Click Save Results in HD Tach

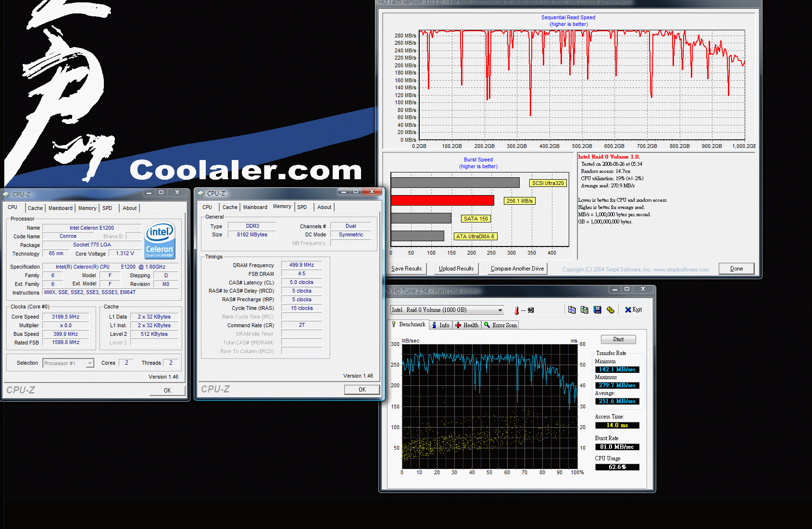click(x=407, y=269)
